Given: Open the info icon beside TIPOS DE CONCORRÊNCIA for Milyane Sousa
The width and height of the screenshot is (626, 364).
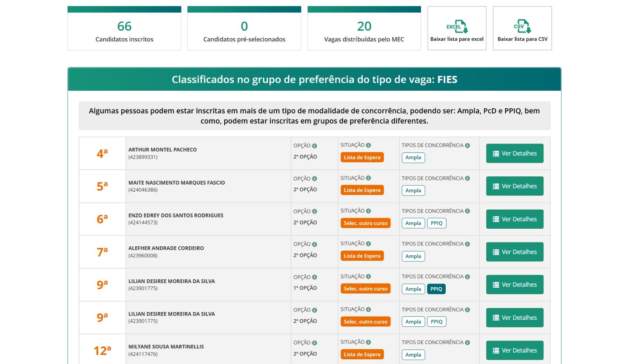Looking at the screenshot, I should (x=467, y=342).
